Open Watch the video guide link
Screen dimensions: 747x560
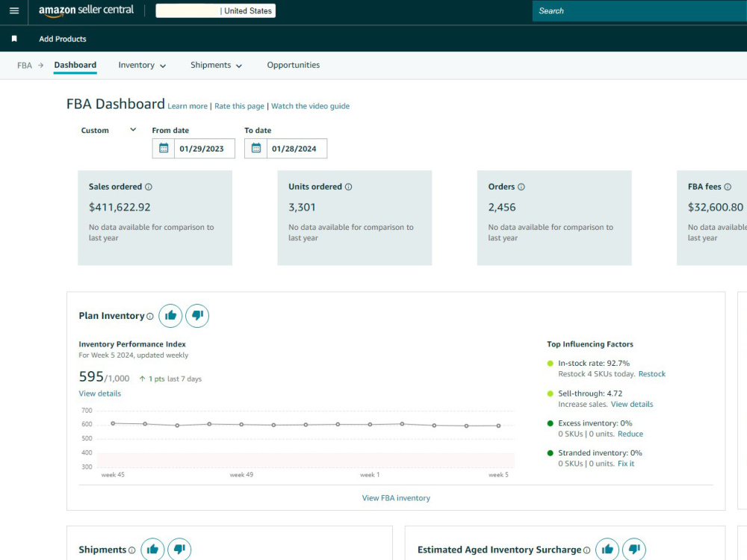pyautogui.click(x=310, y=106)
